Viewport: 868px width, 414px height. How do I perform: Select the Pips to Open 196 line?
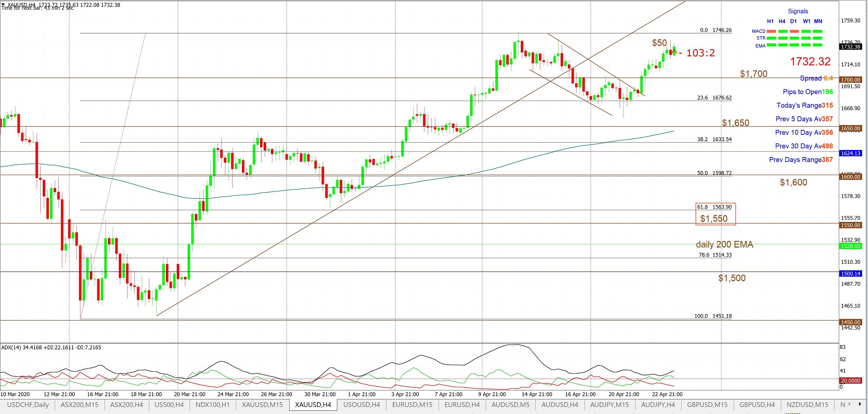pos(808,92)
